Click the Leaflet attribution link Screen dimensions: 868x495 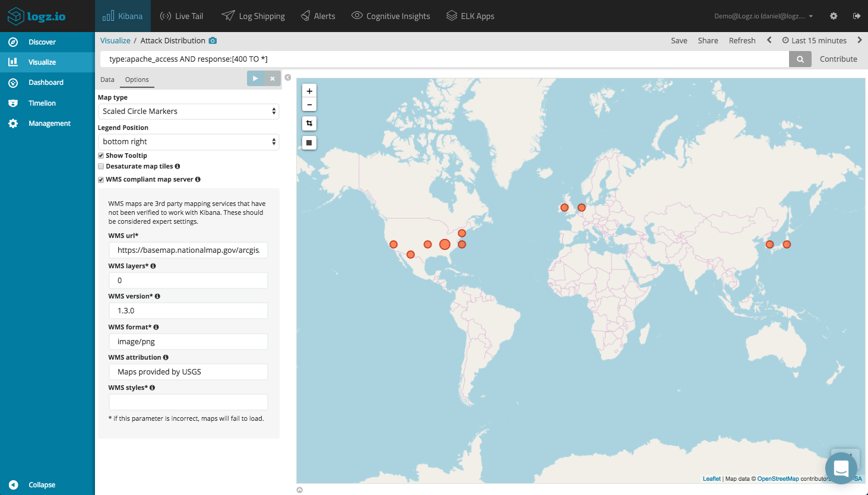[712, 479]
